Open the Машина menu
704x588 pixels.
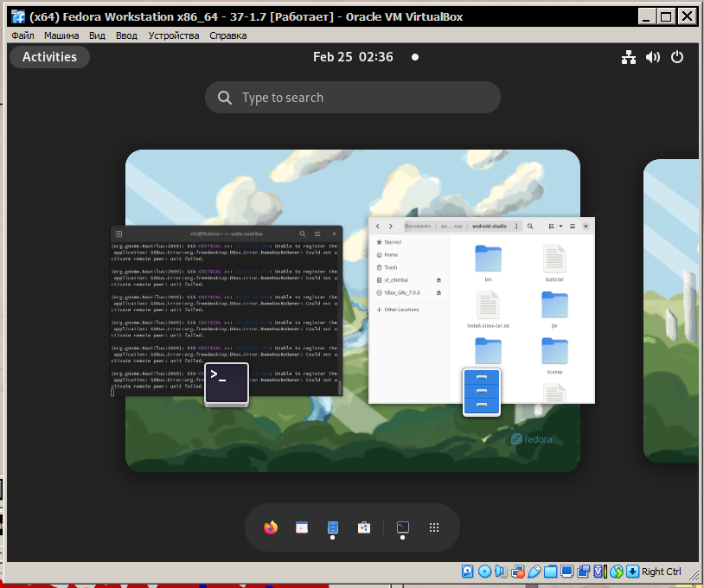(x=61, y=35)
